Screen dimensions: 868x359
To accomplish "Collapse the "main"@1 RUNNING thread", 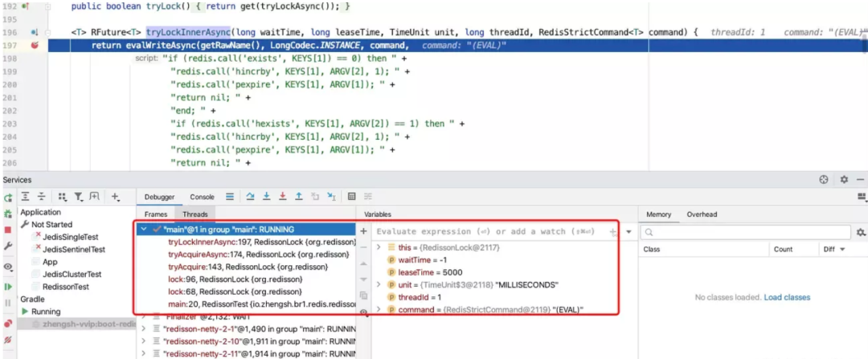I will pyautogui.click(x=145, y=229).
